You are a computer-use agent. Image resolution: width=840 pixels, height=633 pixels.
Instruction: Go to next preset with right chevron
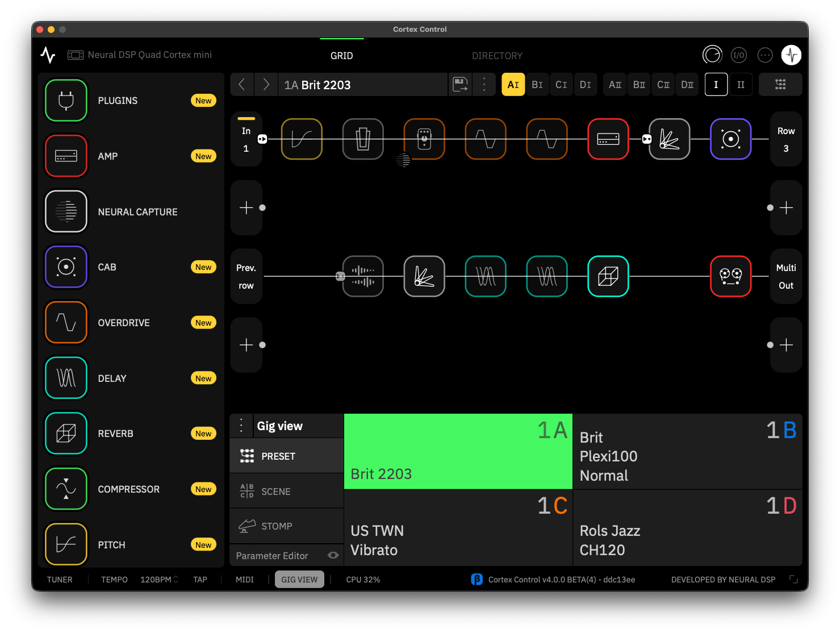[x=266, y=85]
